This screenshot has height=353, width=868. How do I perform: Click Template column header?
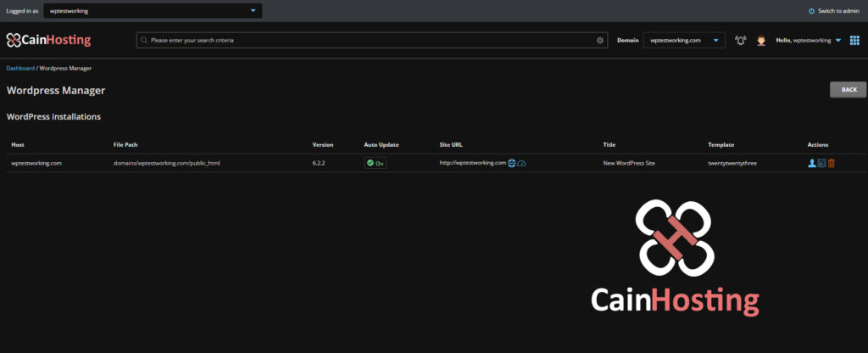pyautogui.click(x=721, y=144)
